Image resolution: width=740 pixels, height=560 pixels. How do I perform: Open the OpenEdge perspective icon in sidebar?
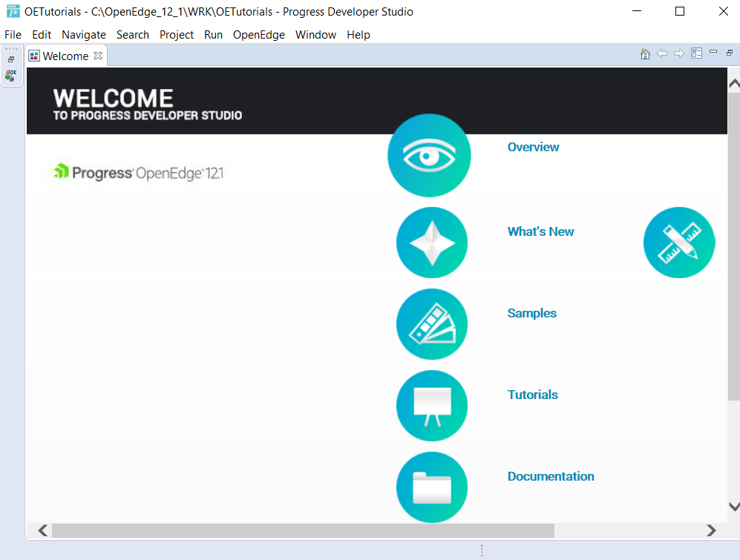(11, 76)
